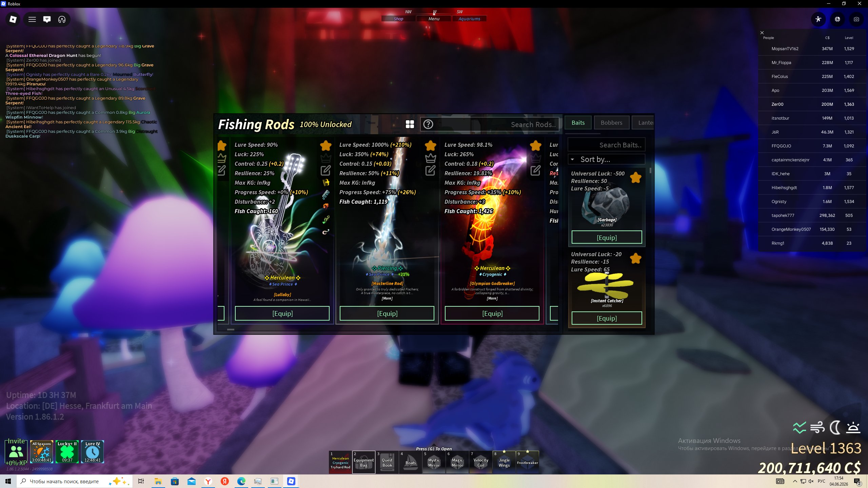Viewport: 868px width, 488px height.
Task: Toggle favorite star on Olympian Godbreaker
Action: (x=536, y=146)
